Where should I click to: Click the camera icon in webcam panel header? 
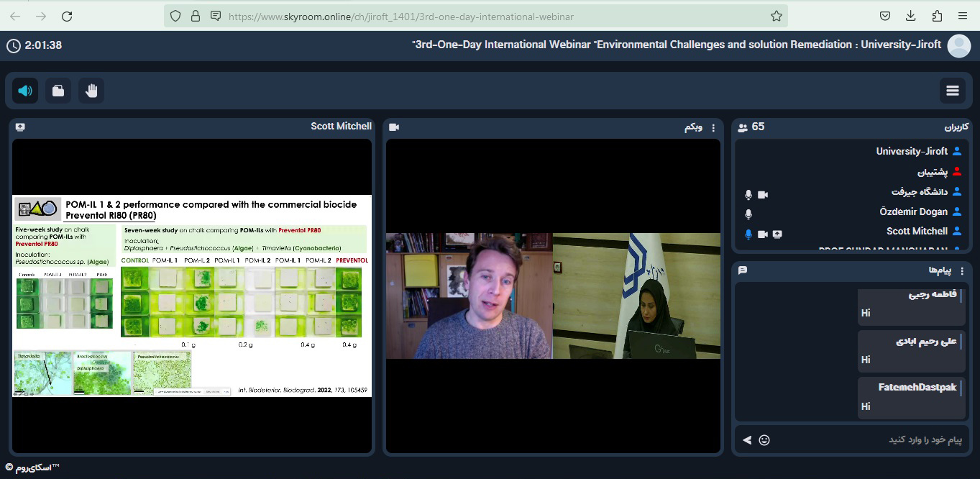(x=394, y=127)
